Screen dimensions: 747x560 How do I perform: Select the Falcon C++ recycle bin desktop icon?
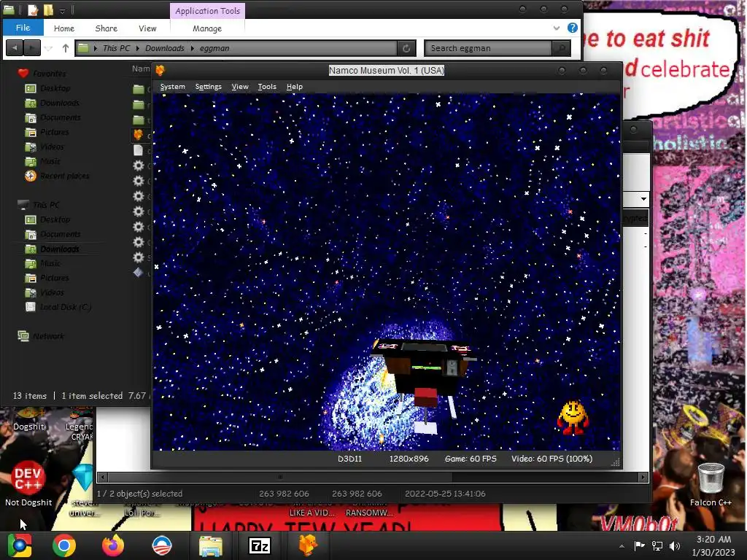coord(711,485)
